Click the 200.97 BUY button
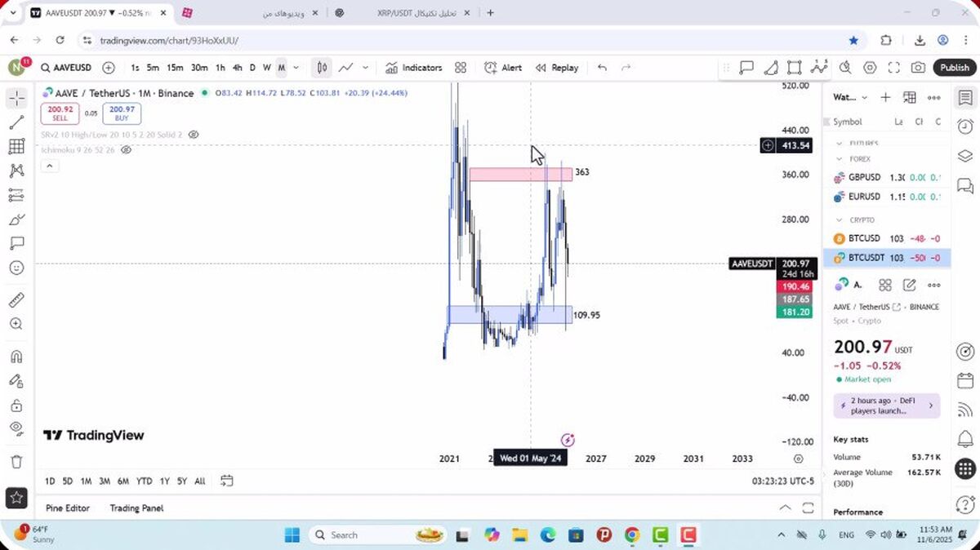This screenshot has width=980, height=550. (x=122, y=113)
